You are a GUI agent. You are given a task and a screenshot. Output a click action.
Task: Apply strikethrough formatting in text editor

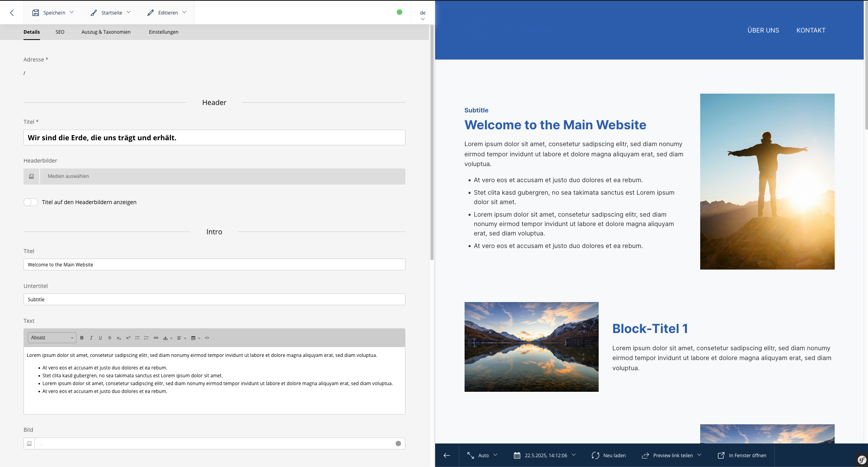point(109,338)
